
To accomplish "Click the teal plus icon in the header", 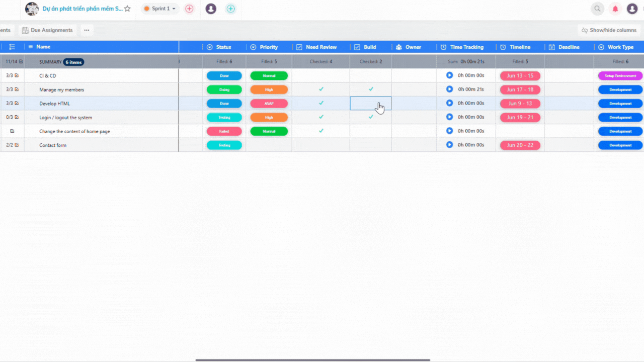I will click(230, 9).
